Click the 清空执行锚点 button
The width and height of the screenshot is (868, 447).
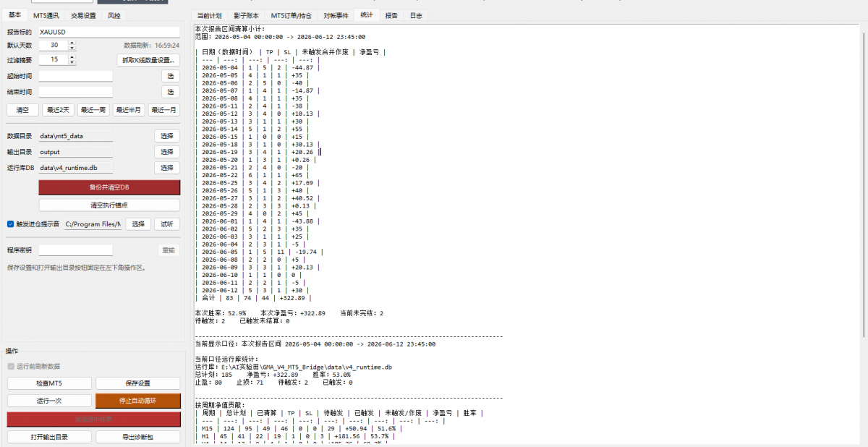pos(109,205)
